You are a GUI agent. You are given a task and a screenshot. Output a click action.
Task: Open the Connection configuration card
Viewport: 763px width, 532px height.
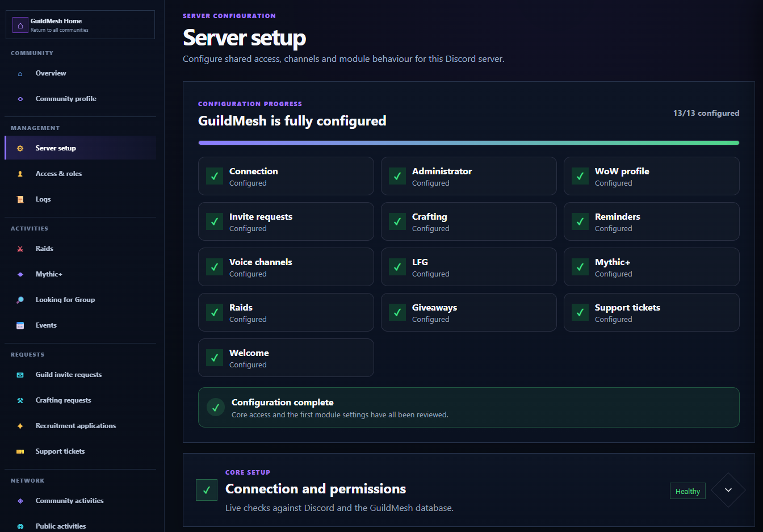pos(286,176)
